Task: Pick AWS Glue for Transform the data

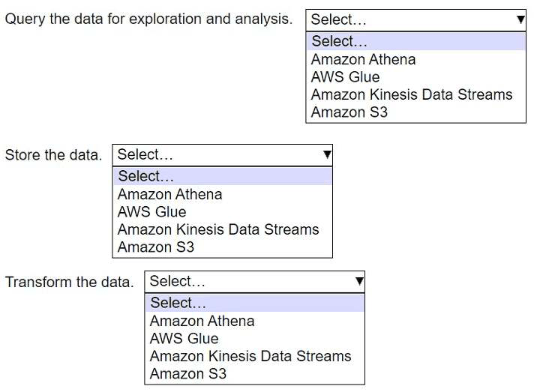Action: click(184, 339)
